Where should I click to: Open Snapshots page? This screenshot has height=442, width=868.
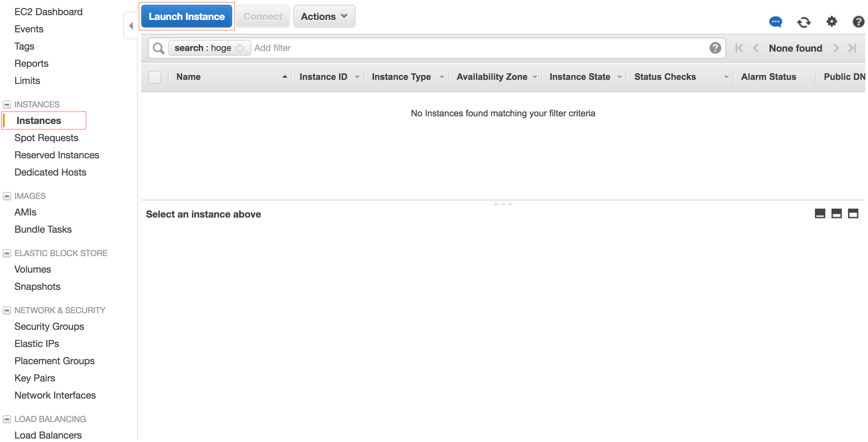pyautogui.click(x=38, y=287)
